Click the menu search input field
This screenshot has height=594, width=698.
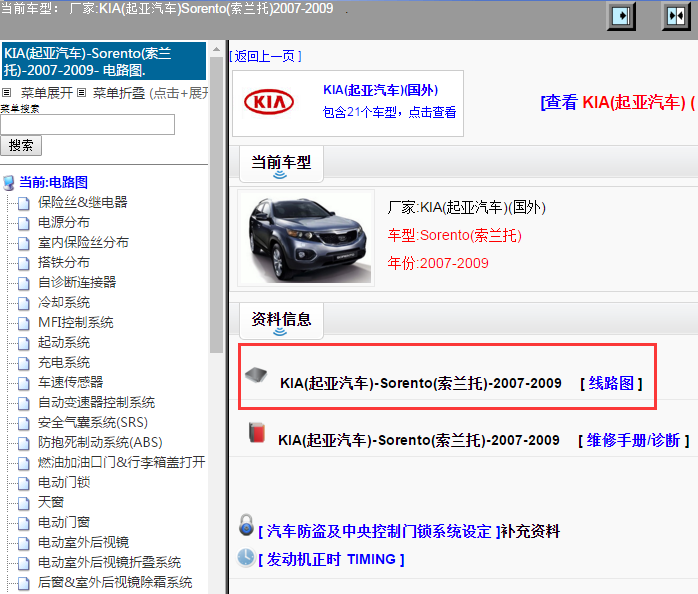[x=88, y=125]
